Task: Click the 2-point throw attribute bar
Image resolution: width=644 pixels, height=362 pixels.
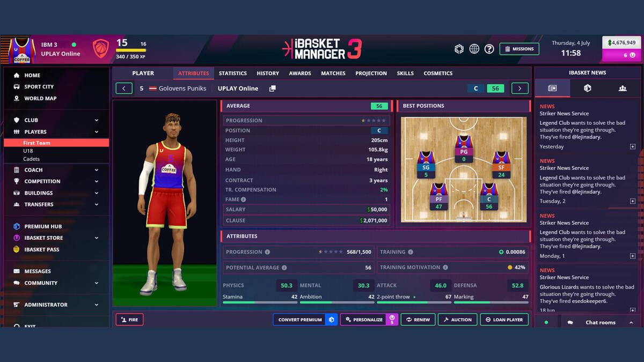Action: pos(414,302)
